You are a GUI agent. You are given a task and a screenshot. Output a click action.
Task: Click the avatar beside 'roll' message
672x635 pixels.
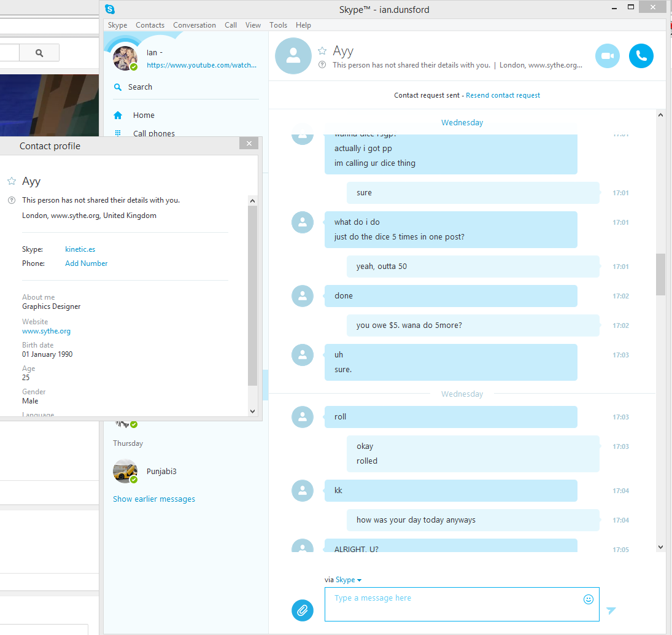[303, 417]
